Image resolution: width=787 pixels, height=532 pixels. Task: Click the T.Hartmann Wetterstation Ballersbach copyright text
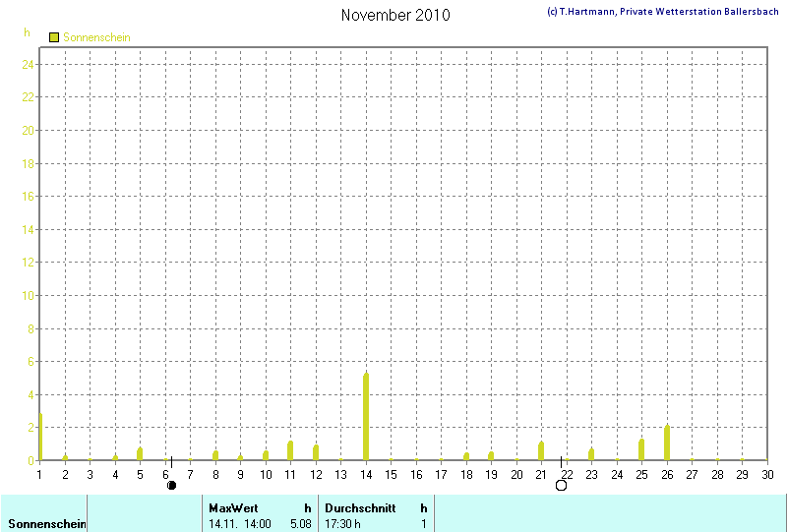(662, 11)
